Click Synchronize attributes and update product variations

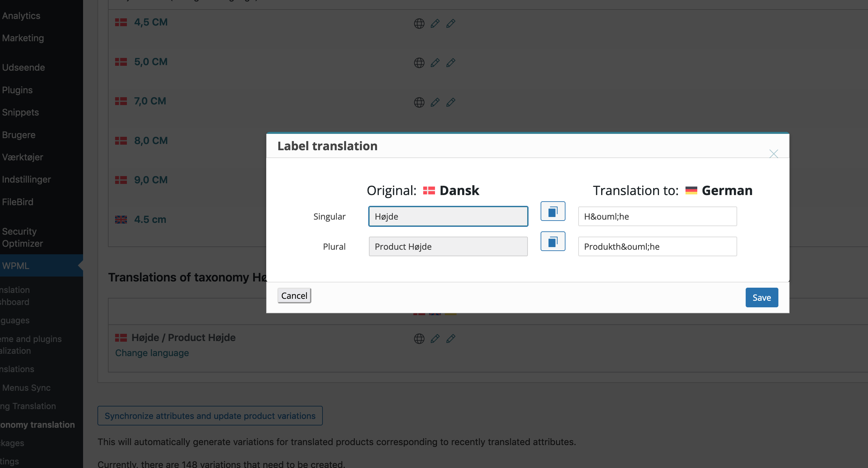coord(210,416)
